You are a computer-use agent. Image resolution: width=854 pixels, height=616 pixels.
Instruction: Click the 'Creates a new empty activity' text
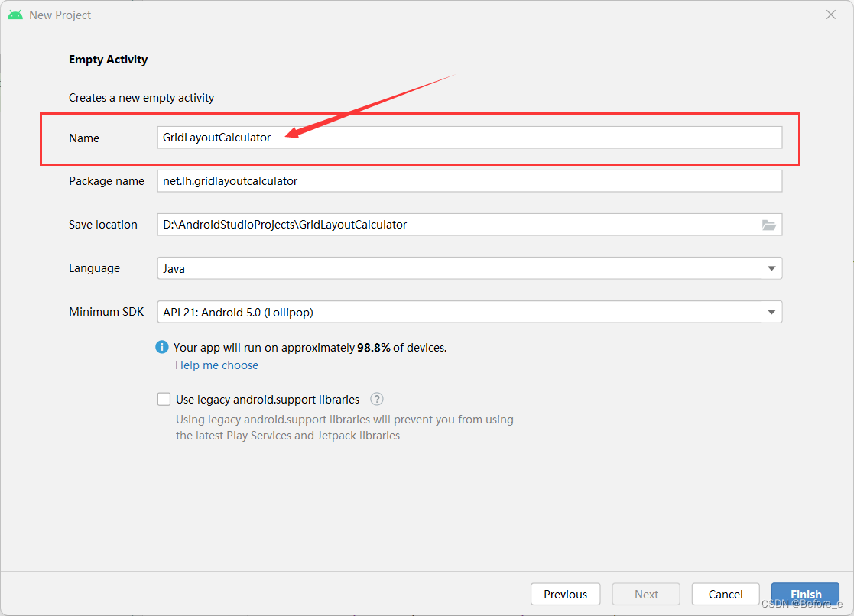click(x=141, y=98)
